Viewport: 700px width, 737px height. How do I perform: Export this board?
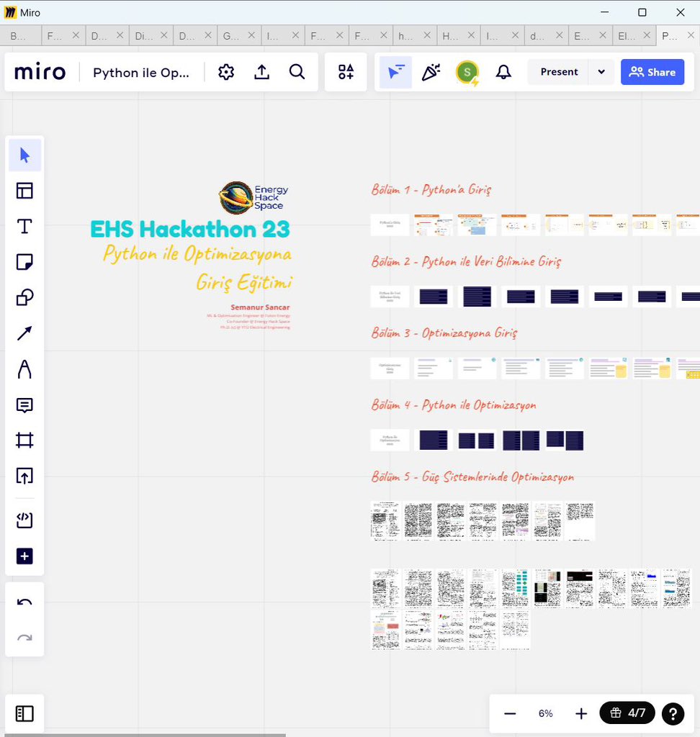[x=262, y=72]
